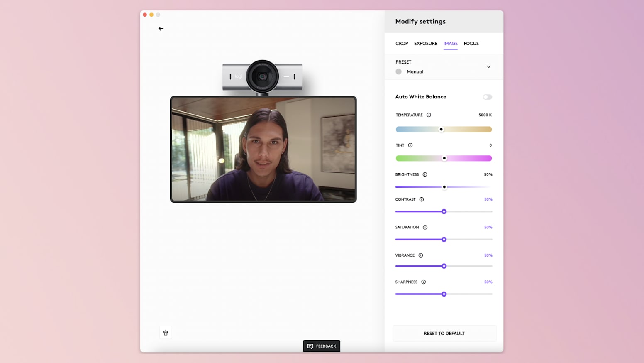Switch to the Crop tab
This screenshot has height=363, width=644.
[x=402, y=44]
